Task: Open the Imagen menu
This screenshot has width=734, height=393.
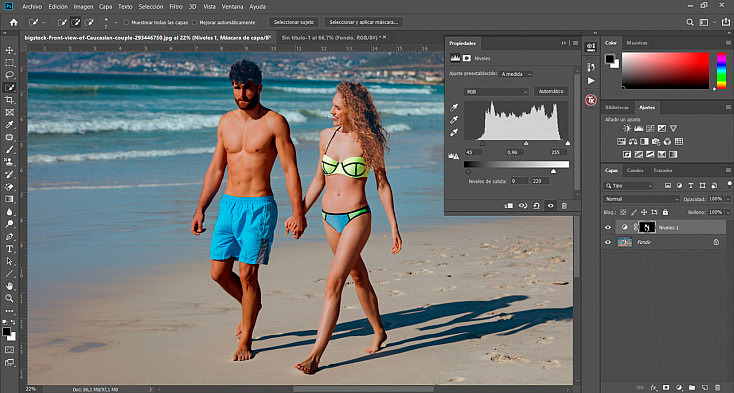Action: [83, 7]
